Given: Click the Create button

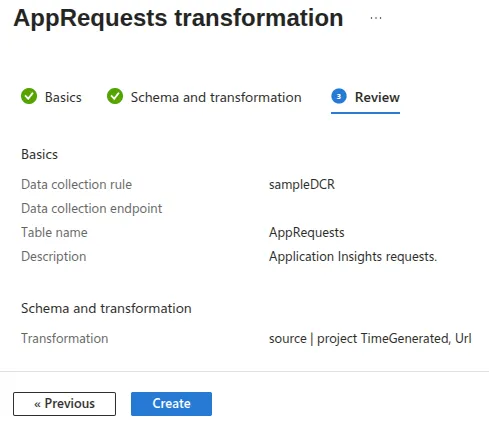Looking at the screenshot, I should pos(171,404).
